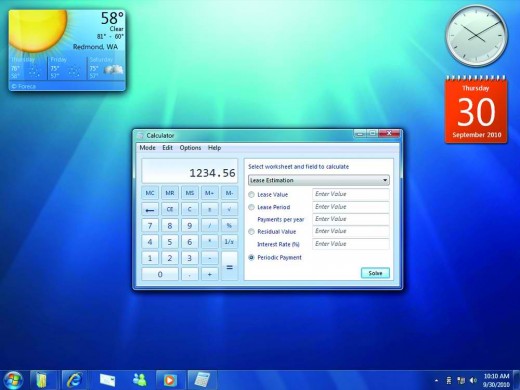Show hidden tray icons arrow

(436, 380)
